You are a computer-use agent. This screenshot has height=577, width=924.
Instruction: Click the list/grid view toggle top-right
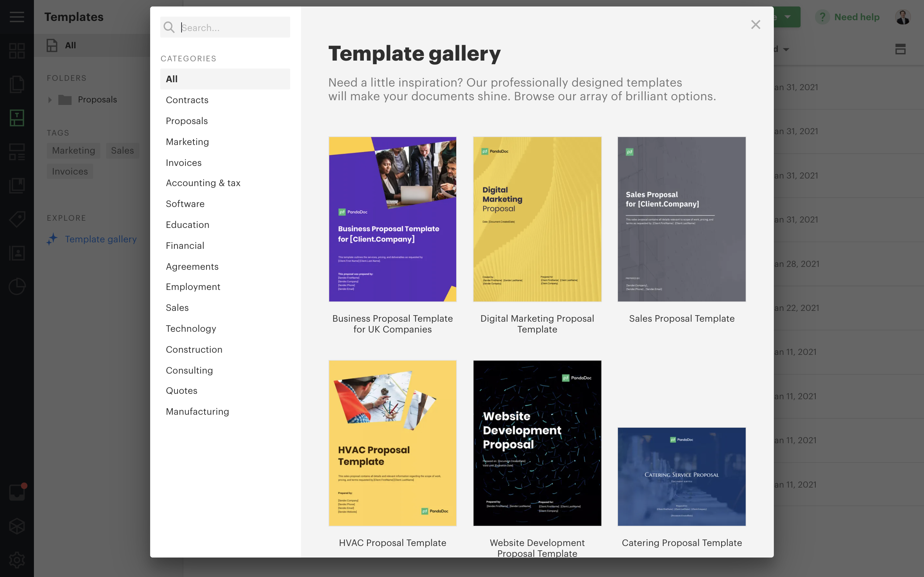tap(900, 49)
